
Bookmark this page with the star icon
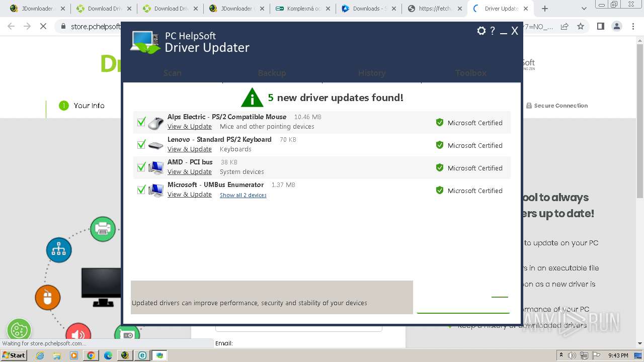coord(581,26)
